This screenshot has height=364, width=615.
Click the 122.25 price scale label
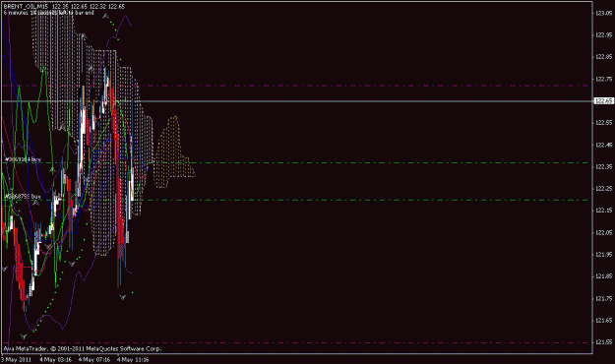(x=604, y=189)
